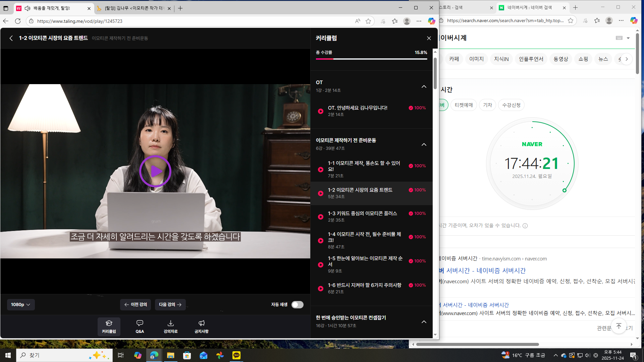Select the 동영상 search tab on Naver
Screen dimensions: 644x362
click(560, 59)
